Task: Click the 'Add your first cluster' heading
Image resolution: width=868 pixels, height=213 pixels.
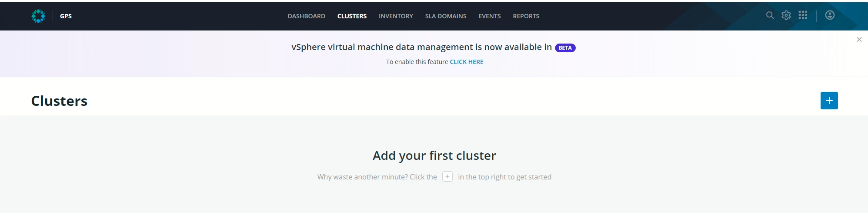Action: (434, 156)
